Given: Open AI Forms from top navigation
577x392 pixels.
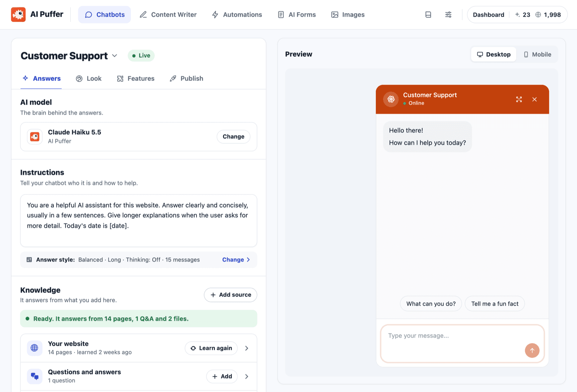Looking at the screenshot, I should pos(297,15).
